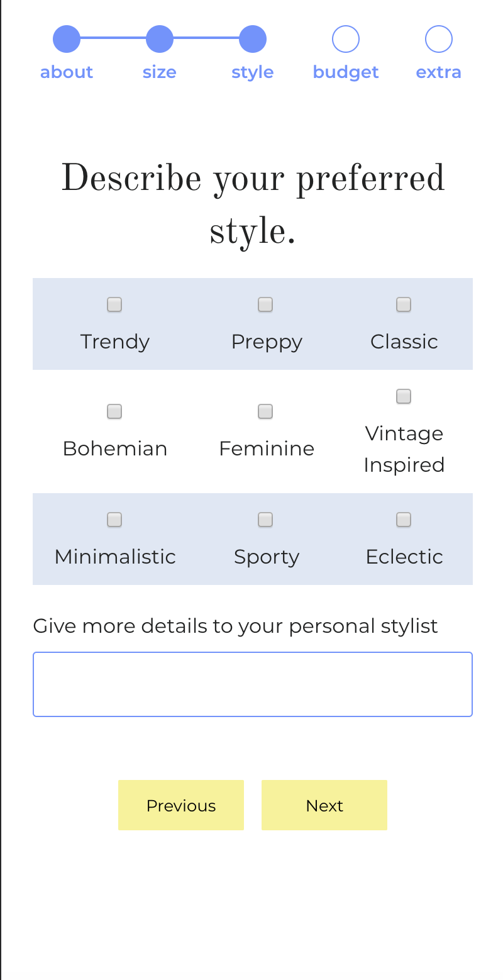Check the Trendy style checkbox
This screenshot has width=503, height=980.
[114, 305]
